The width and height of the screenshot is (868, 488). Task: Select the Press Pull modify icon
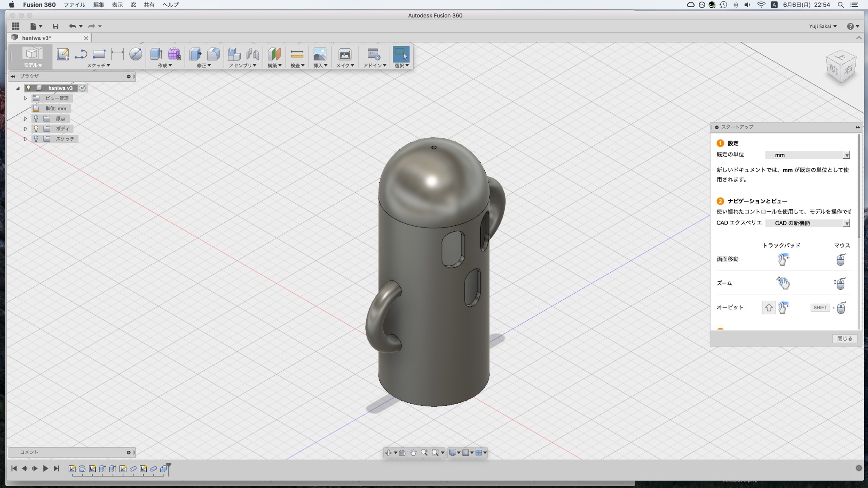[195, 54]
